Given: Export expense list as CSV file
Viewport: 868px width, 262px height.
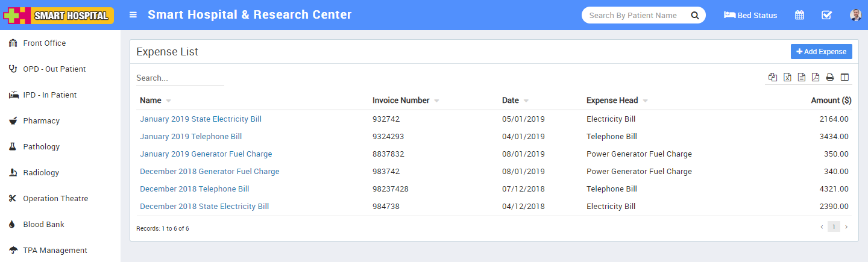Looking at the screenshot, I should pyautogui.click(x=802, y=77).
